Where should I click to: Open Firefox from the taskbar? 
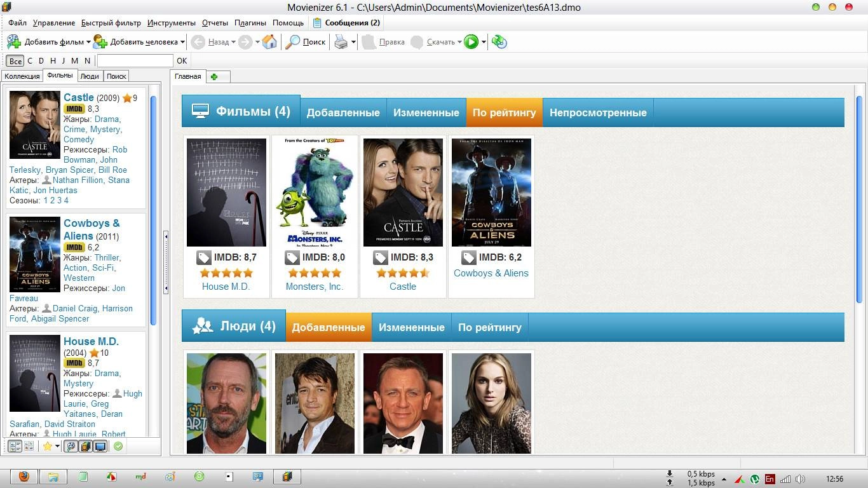(24, 477)
